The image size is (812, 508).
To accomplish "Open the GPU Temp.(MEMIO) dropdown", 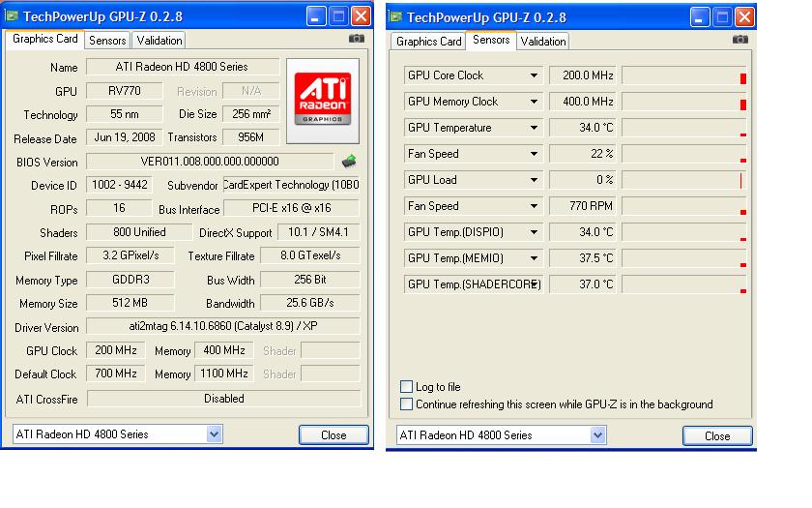I will pyautogui.click(x=534, y=258).
